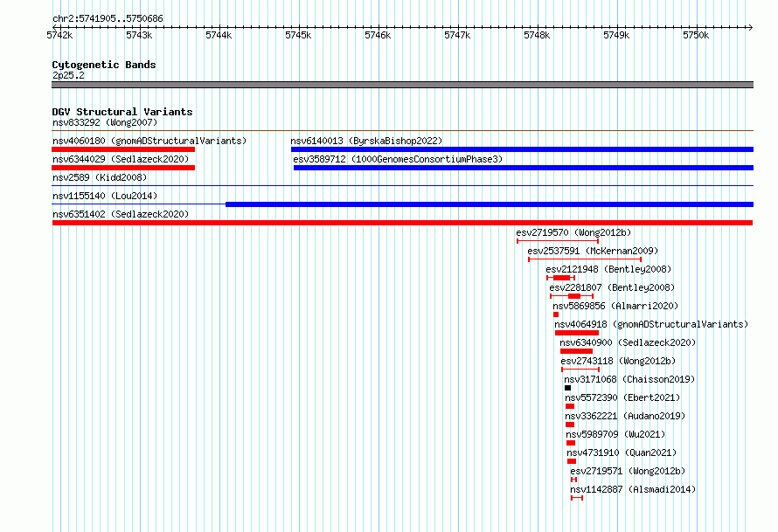Image resolution: width=778 pixels, height=532 pixels.
Task: Click the esv2281807 red variant glyph
Action: click(572, 296)
